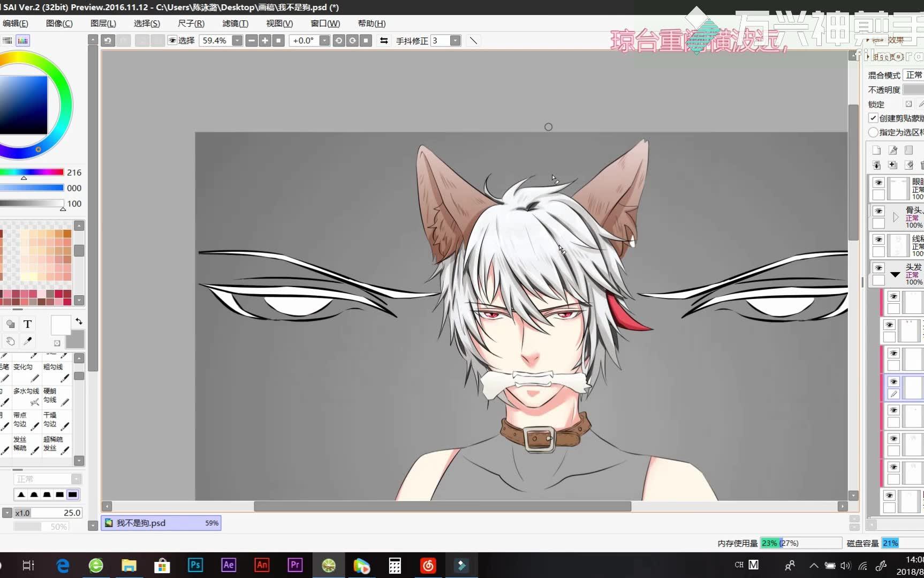Switch to the 我不是狗.psd document tab
This screenshot has height=578, width=924.
(x=161, y=523)
